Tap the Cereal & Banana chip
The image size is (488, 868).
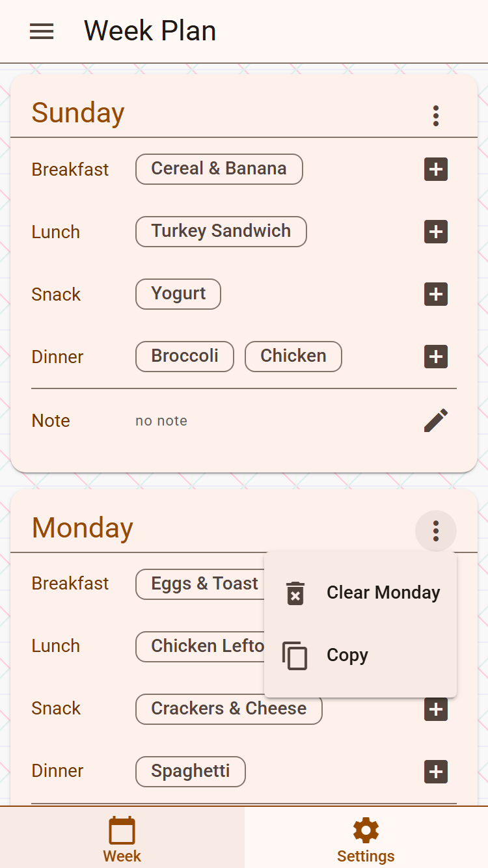(x=219, y=169)
